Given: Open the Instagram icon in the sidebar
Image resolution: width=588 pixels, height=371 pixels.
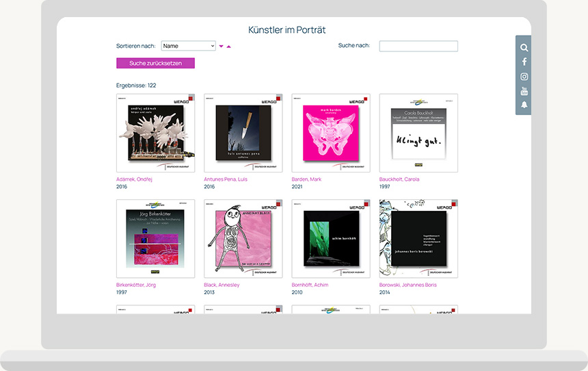Looking at the screenshot, I should click(x=524, y=77).
